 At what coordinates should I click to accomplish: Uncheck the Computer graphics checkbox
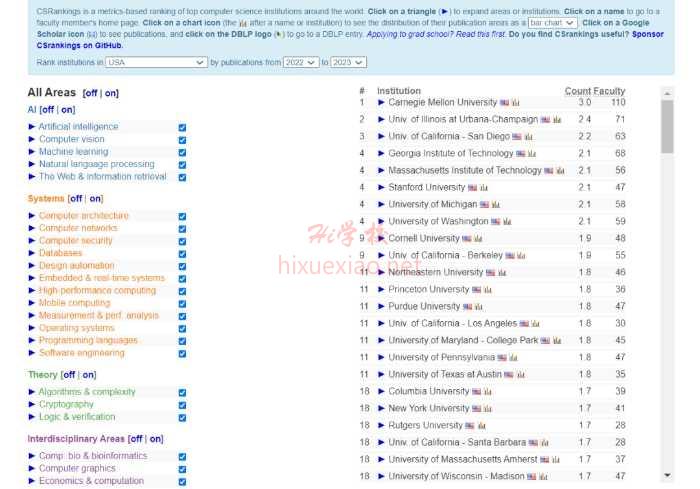[x=182, y=469]
